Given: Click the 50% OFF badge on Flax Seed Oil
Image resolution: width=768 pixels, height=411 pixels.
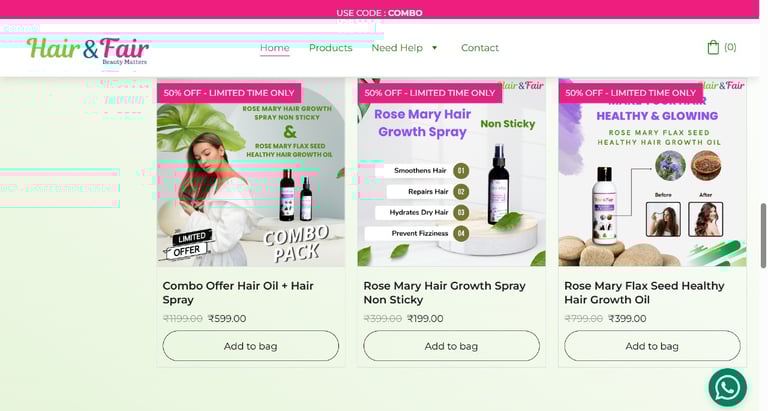Looking at the screenshot, I should pyautogui.click(x=630, y=93).
